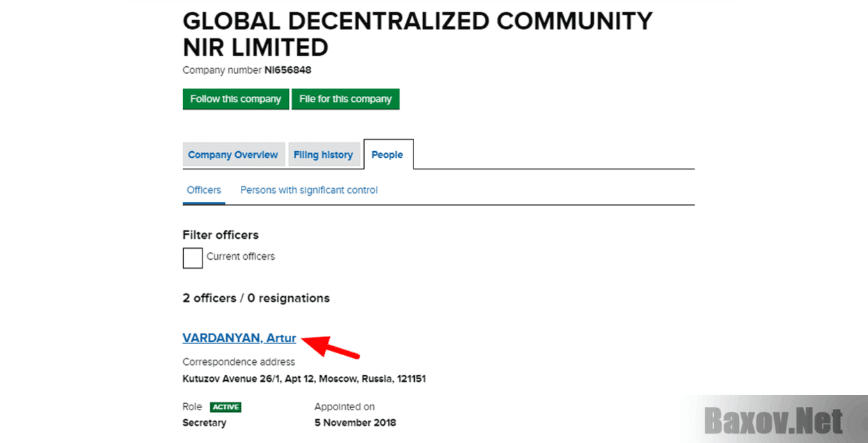This screenshot has width=868, height=443.
Task: Click the correspondence address text
Action: click(304, 379)
